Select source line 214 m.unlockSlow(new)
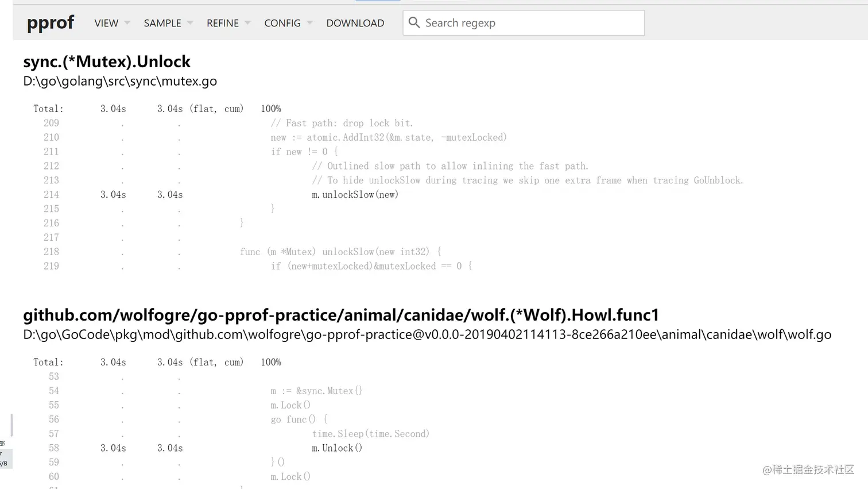Image resolution: width=868 pixels, height=489 pixels. pyautogui.click(x=355, y=195)
